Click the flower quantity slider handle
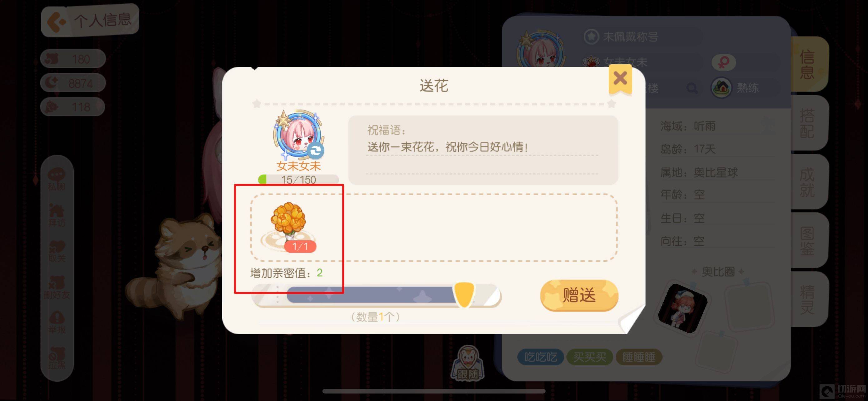The width and height of the screenshot is (868, 401). [464, 295]
